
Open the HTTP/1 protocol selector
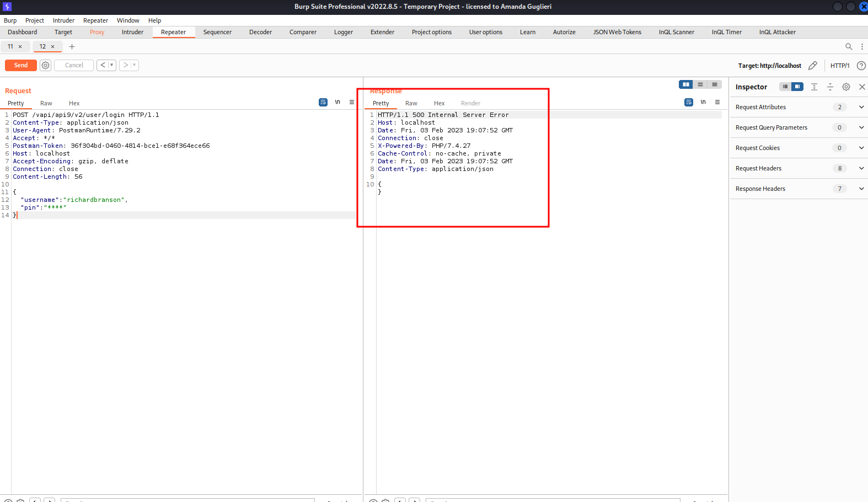tap(840, 66)
